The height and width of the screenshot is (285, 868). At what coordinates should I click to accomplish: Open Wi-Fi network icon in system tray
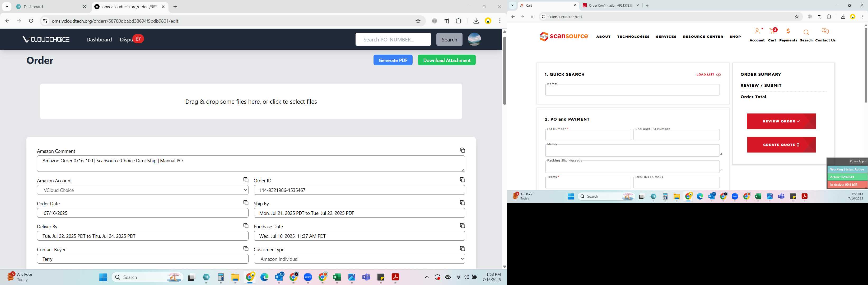(x=458, y=277)
